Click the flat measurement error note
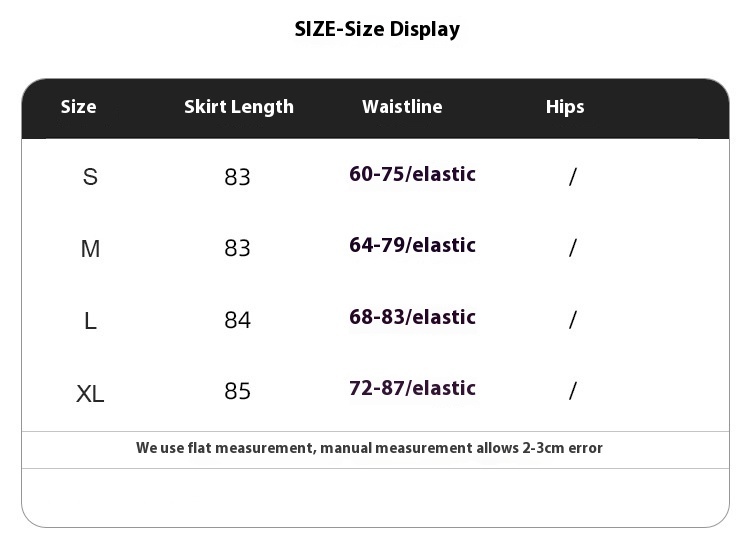The image size is (750, 558). (369, 448)
